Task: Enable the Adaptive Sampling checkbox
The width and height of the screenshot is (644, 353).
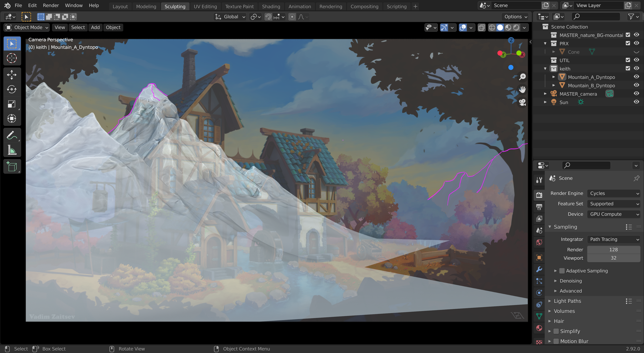Action: [562, 271]
